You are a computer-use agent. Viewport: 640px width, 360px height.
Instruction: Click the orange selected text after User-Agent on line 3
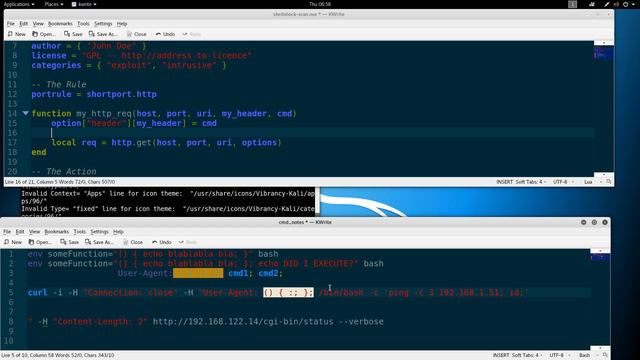point(198,273)
